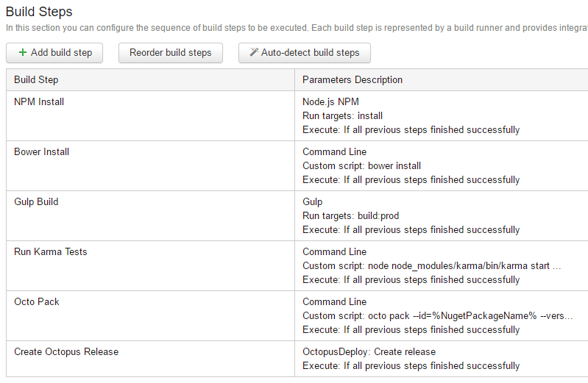Click OctopusDeploy: Create release description
Screen dimensions: 588x383
tap(369, 352)
